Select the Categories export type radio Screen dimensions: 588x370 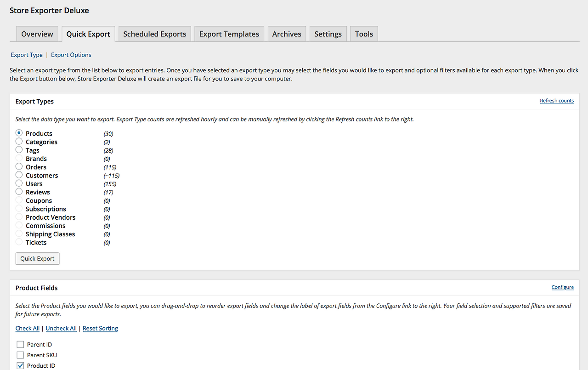(19, 142)
